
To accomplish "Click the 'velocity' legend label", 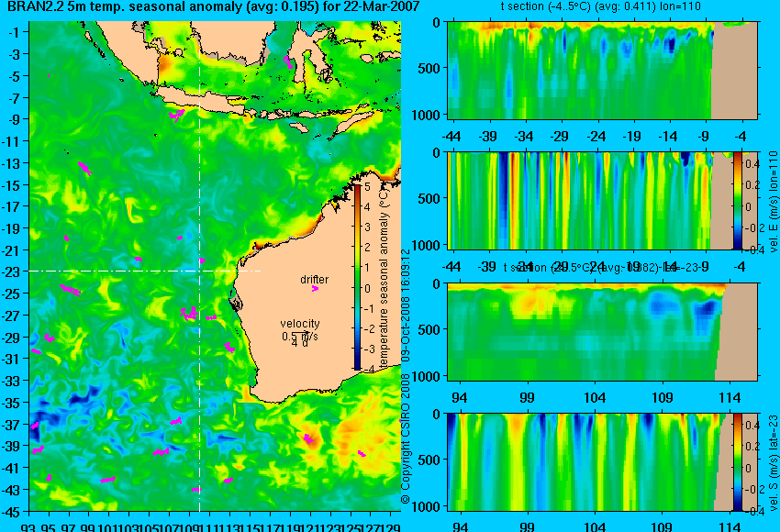I will point(300,324).
